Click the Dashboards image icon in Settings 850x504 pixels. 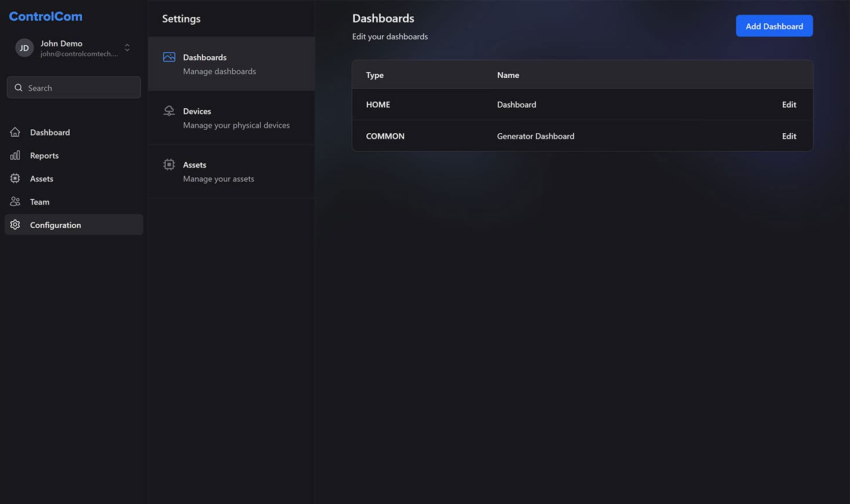[169, 57]
